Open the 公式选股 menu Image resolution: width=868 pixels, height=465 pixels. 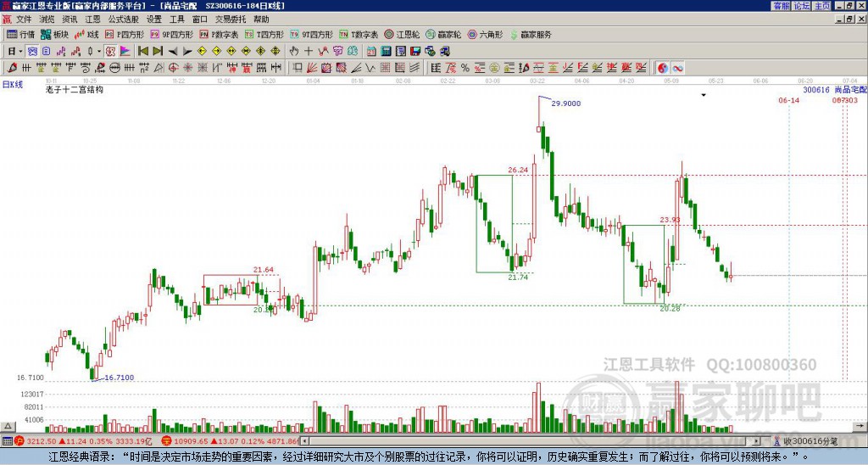tap(124, 20)
